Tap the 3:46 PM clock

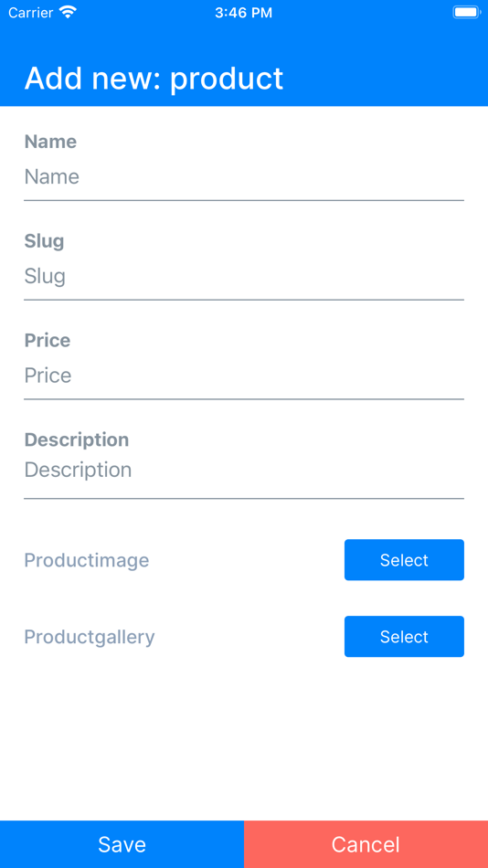[x=244, y=13]
